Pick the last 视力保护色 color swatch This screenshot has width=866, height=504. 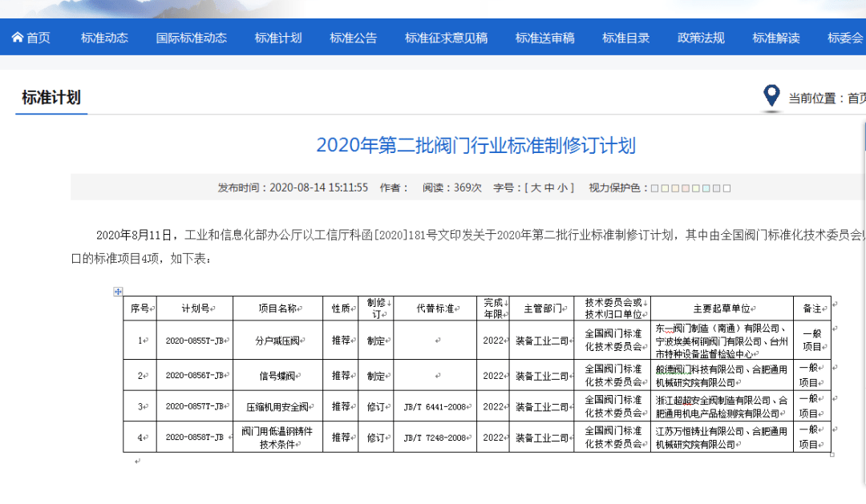pyautogui.click(x=727, y=188)
